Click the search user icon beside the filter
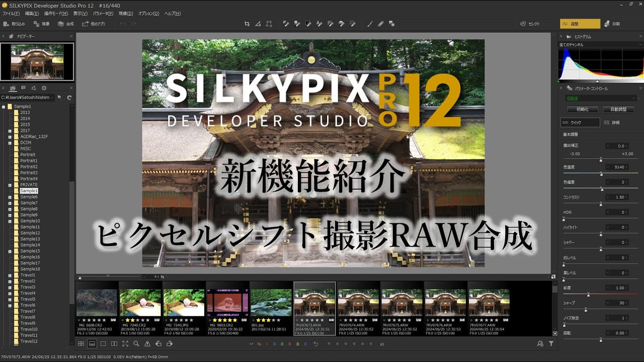The image size is (644, 362). pos(540,344)
